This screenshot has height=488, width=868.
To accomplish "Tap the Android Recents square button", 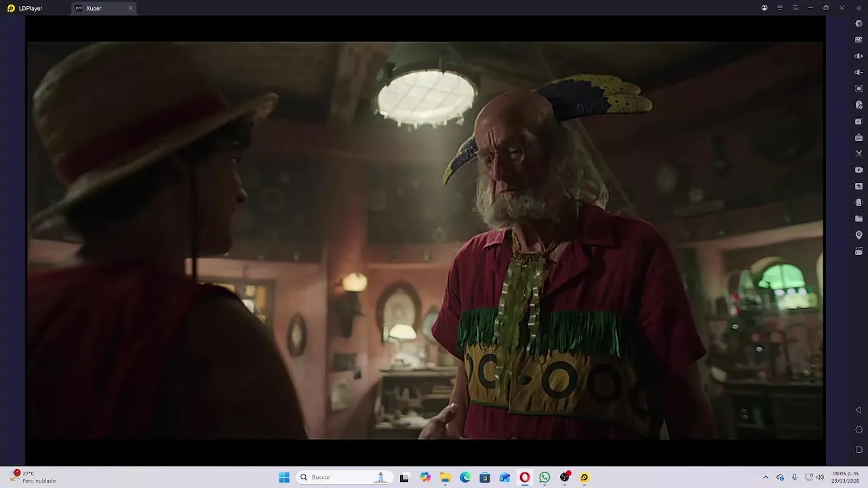I will (859, 449).
